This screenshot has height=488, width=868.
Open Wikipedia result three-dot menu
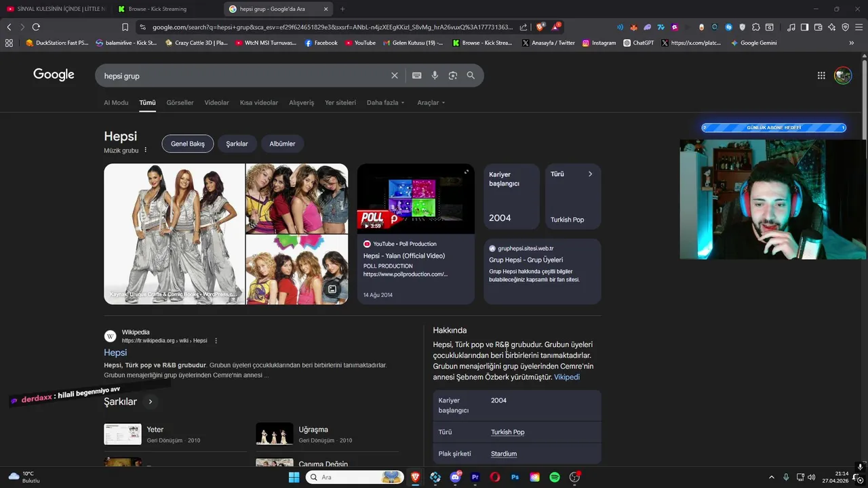pyautogui.click(x=216, y=340)
